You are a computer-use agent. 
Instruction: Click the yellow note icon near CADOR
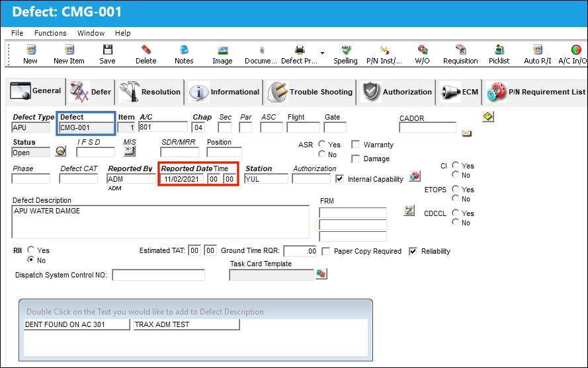point(488,116)
